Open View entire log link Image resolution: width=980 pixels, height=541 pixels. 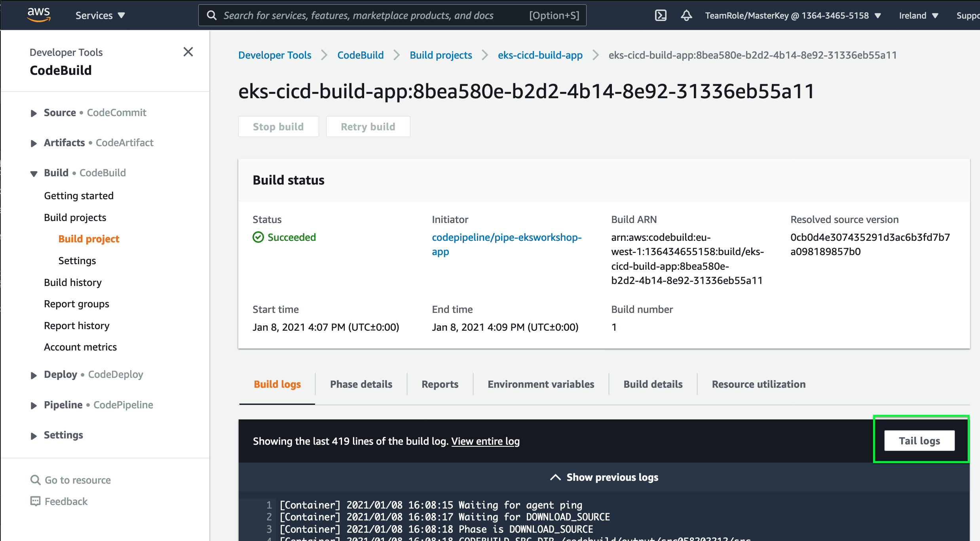[486, 441]
